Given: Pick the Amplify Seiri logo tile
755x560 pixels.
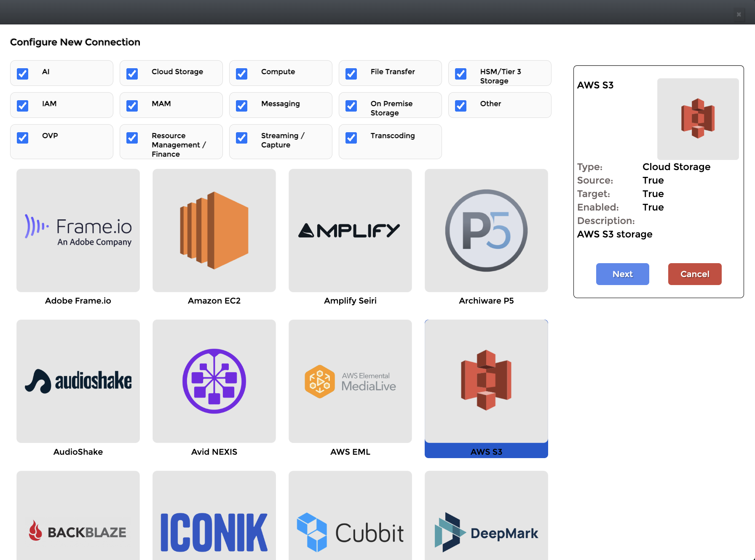Looking at the screenshot, I should click(350, 230).
